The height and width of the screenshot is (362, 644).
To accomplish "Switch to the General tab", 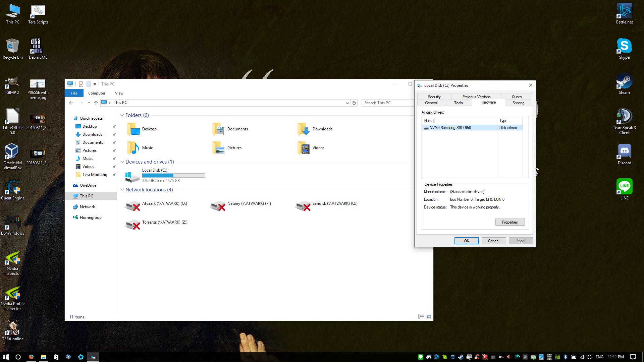I will click(x=431, y=103).
